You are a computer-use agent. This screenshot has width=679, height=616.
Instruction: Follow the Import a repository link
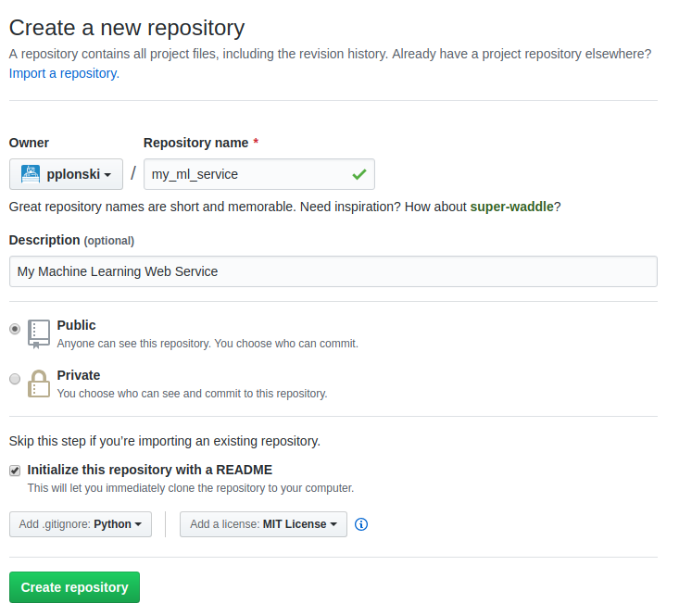pos(63,73)
